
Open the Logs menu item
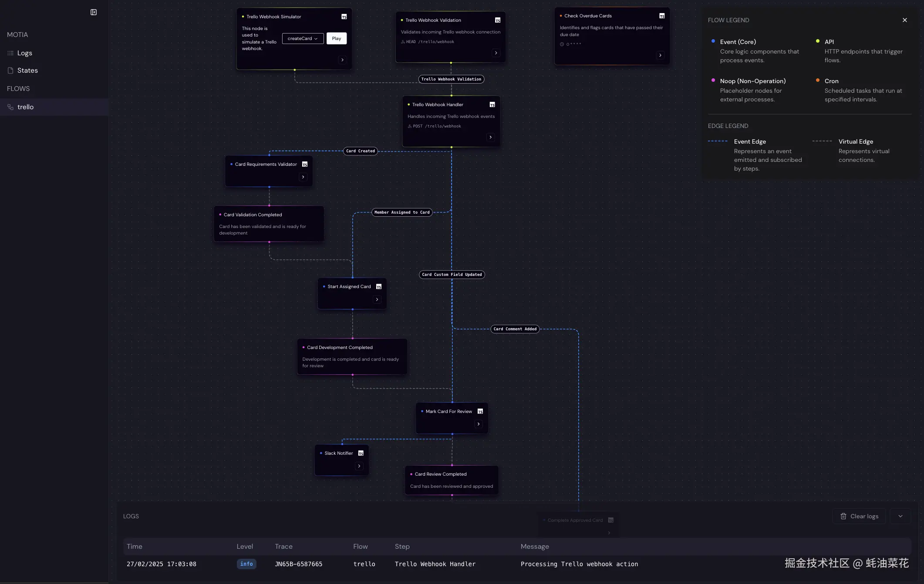click(24, 53)
